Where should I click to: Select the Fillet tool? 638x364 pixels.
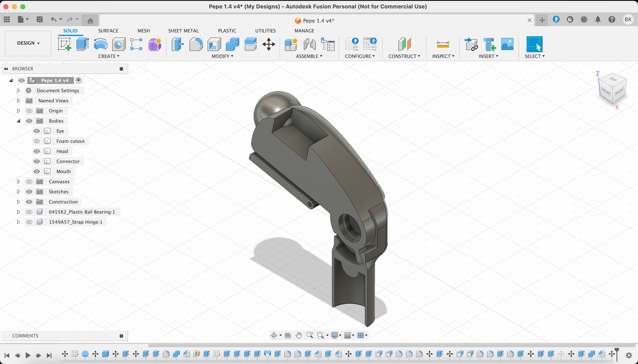[196, 44]
